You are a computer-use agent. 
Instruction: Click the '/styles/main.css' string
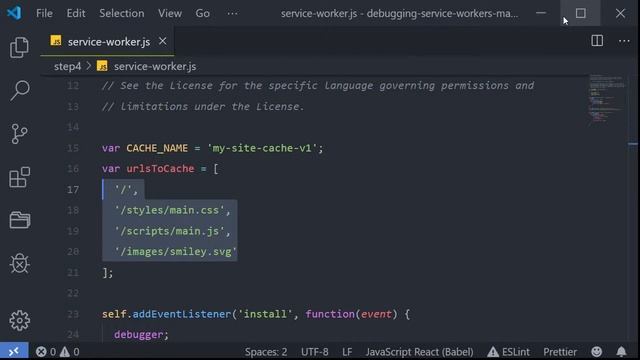[x=170, y=210]
